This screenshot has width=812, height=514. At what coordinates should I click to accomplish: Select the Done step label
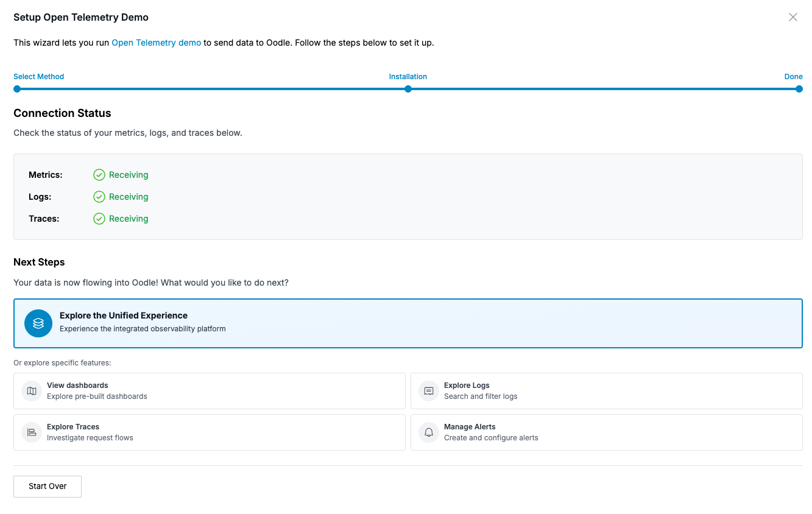(x=793, y=77)
